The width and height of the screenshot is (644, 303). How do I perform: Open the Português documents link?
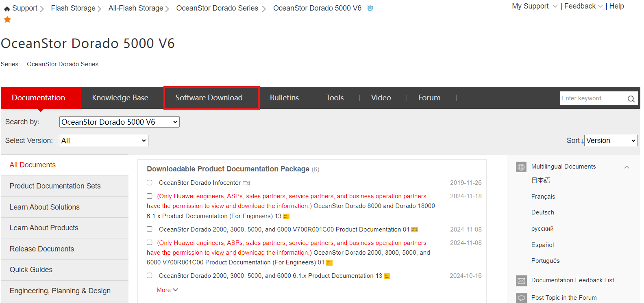point(545,261)
